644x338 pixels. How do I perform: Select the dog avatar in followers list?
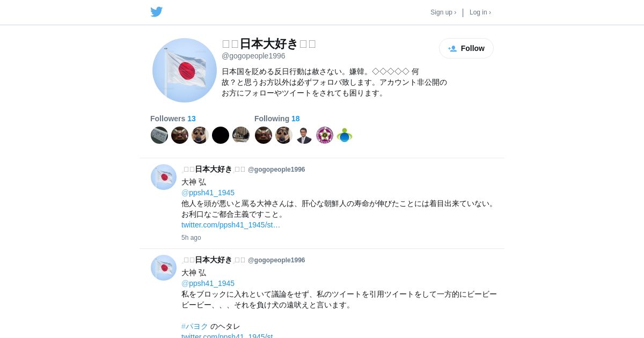tap(200, 135)
